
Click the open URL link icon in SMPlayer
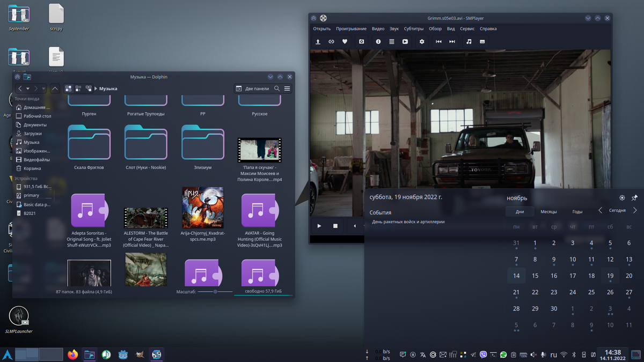[x=332, y=41]
